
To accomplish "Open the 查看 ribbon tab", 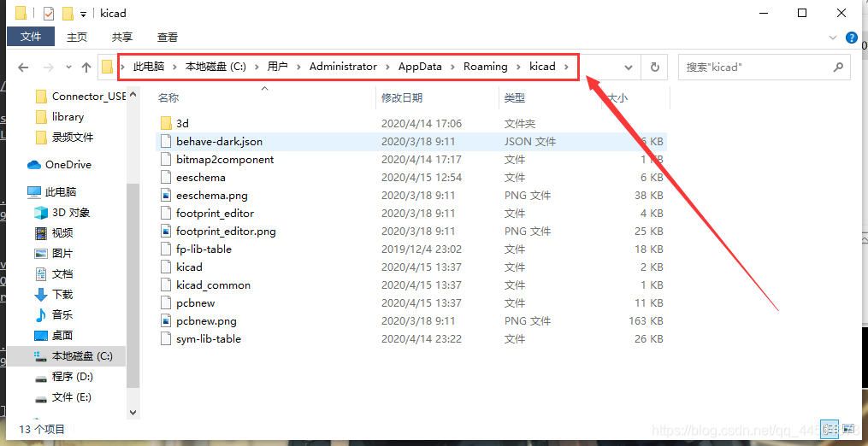I will tap(167, 37).
